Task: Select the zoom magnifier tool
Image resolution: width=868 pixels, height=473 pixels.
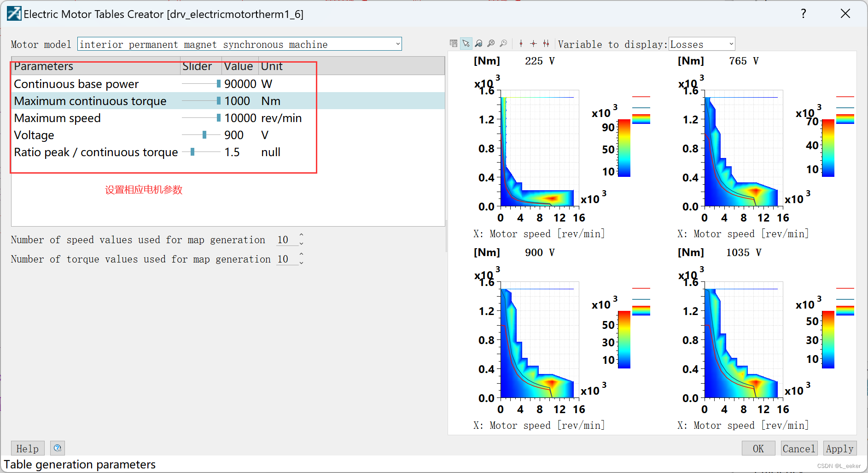Action: click(478, 43)
